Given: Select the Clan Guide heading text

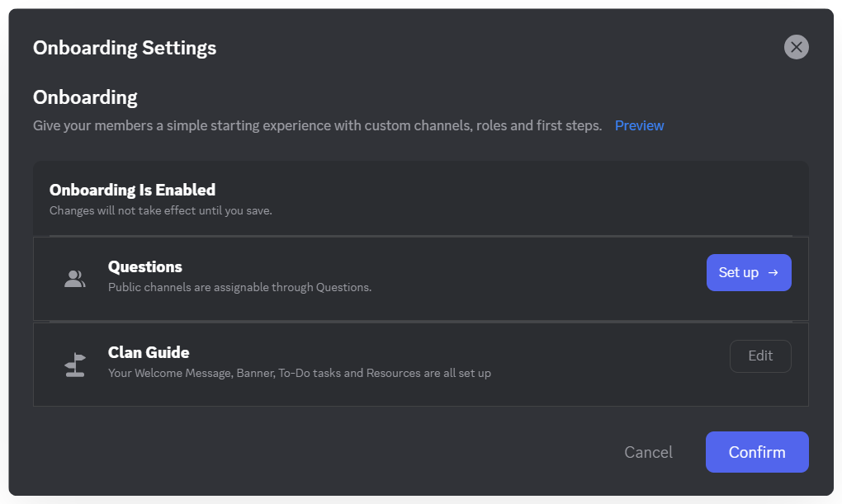Looking at the screenshot, I should click(149, 352).
